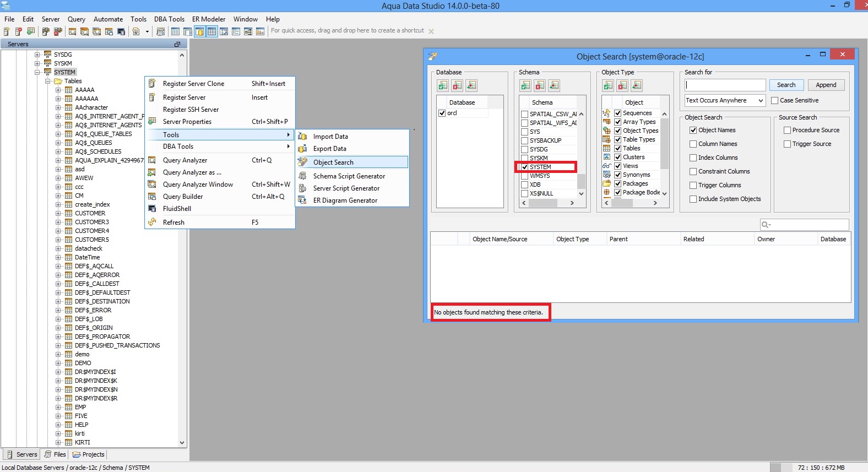Dismiss the quick access shortcut hint X
This screenshot has height=472, width=868.
click(431, 31)
